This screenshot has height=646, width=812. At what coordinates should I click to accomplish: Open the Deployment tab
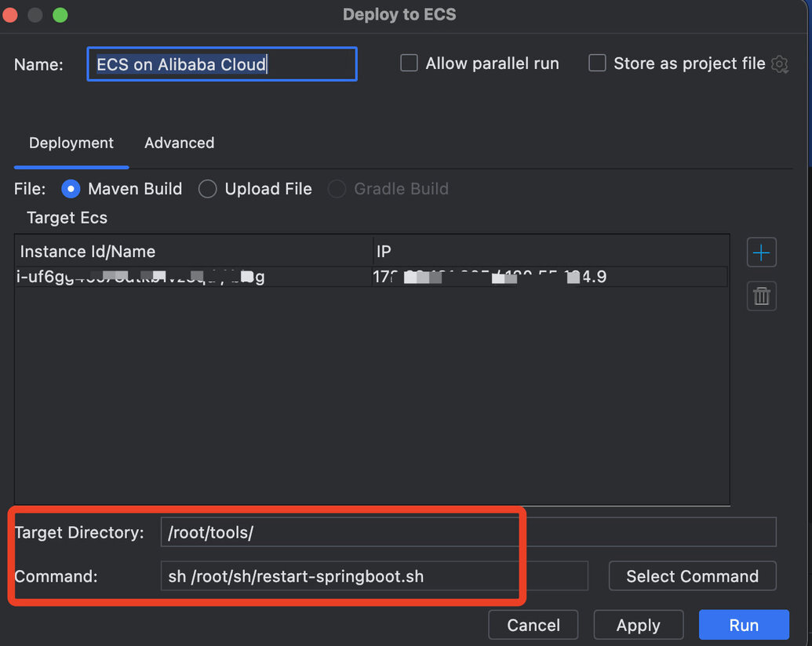coord(71,143)
